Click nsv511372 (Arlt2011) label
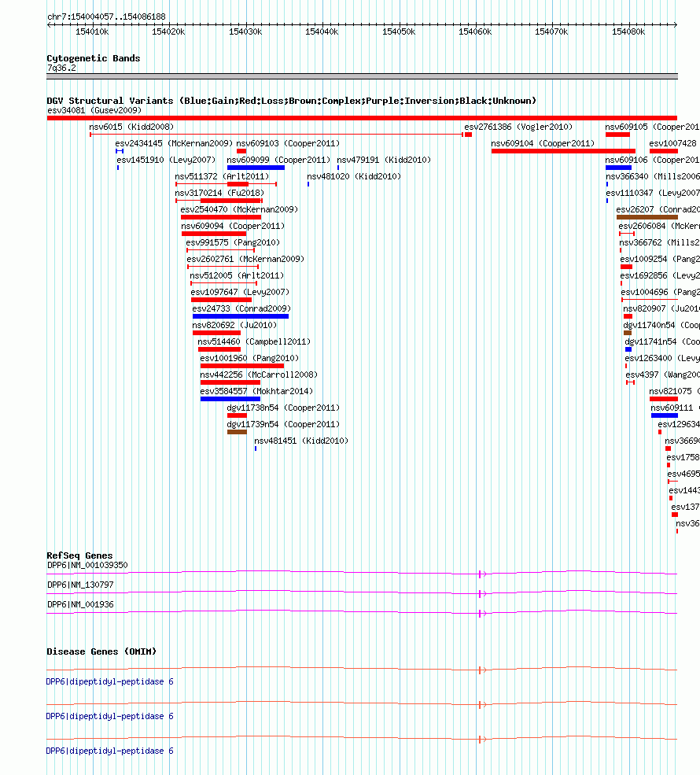Screen dimensions: 700x775 point(222,176)
